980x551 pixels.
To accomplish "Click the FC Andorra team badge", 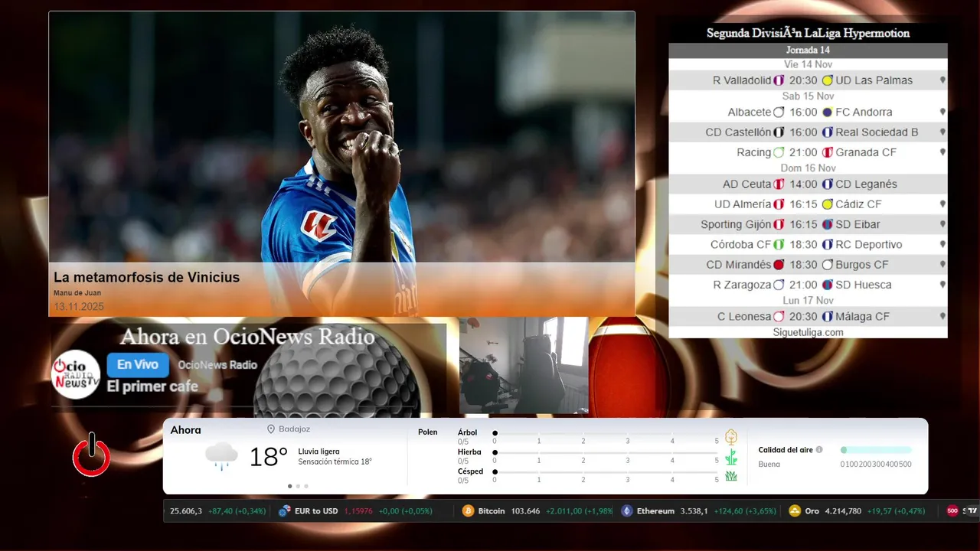I will (x=827, y=112).
